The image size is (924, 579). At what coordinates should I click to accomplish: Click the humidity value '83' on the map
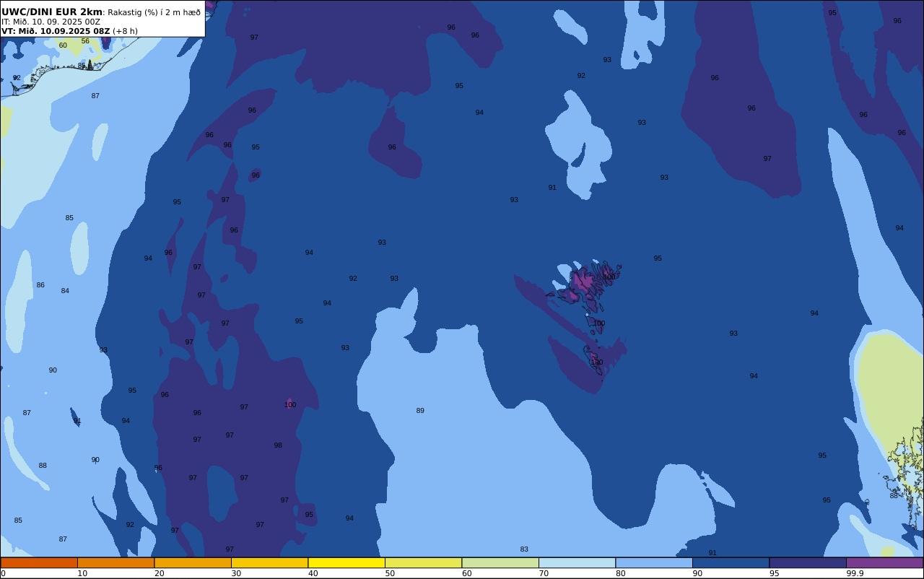coord(524,549)
